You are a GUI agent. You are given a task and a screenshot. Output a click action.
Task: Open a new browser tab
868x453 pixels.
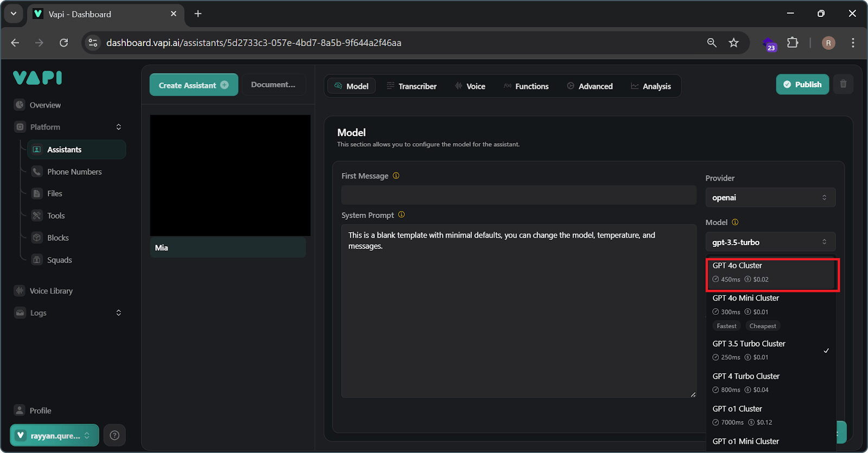(x=198, y=14)
